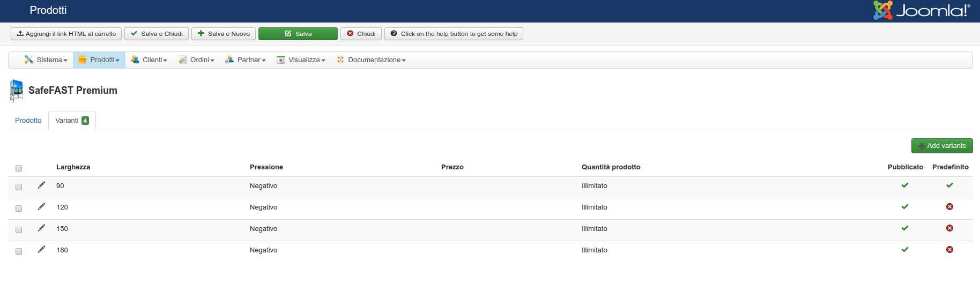The image size is (980, 306).
Task: Click the Larghezza value 150
Action: (62, 229)
